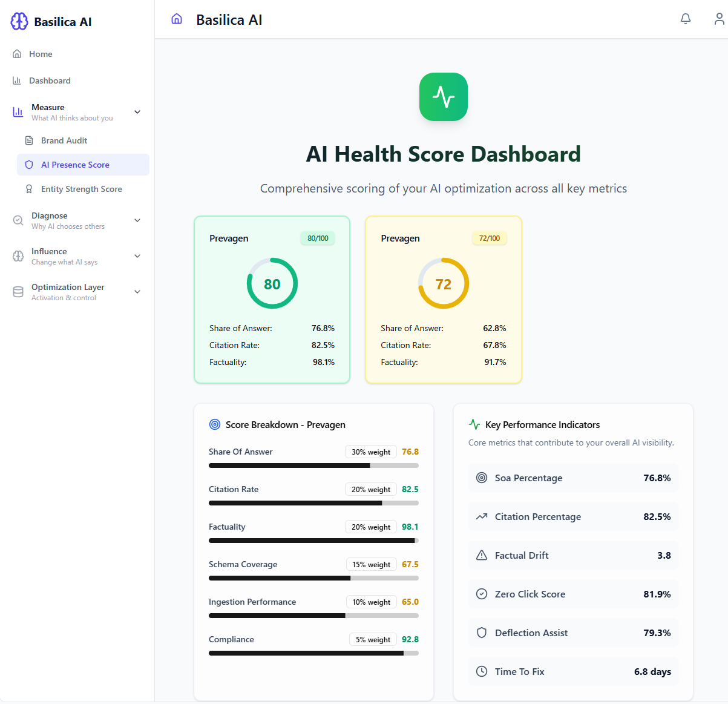Screen dimensions: 728x704
Task: Expand the Influence section
Action: 137,256
